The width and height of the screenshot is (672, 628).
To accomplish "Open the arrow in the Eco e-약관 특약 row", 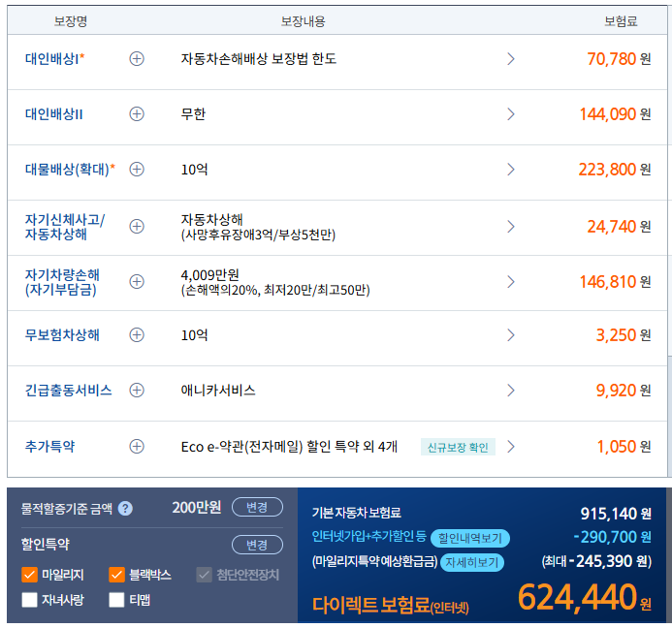I will pyautogui.click(x=510, y=447).
